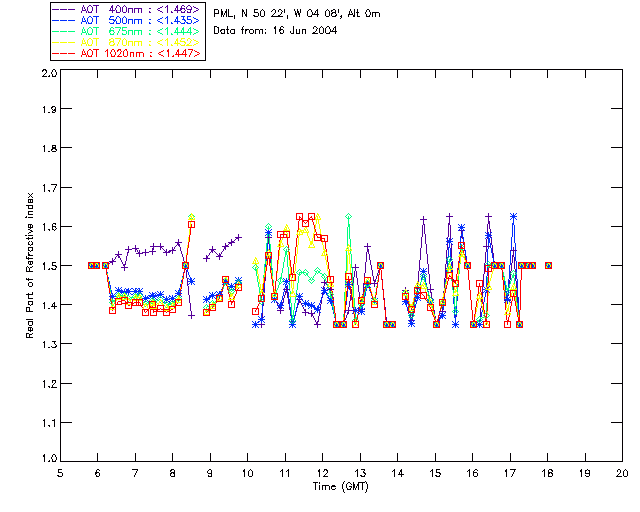Select the AOT 400nm legend entry

coord(126,9)
